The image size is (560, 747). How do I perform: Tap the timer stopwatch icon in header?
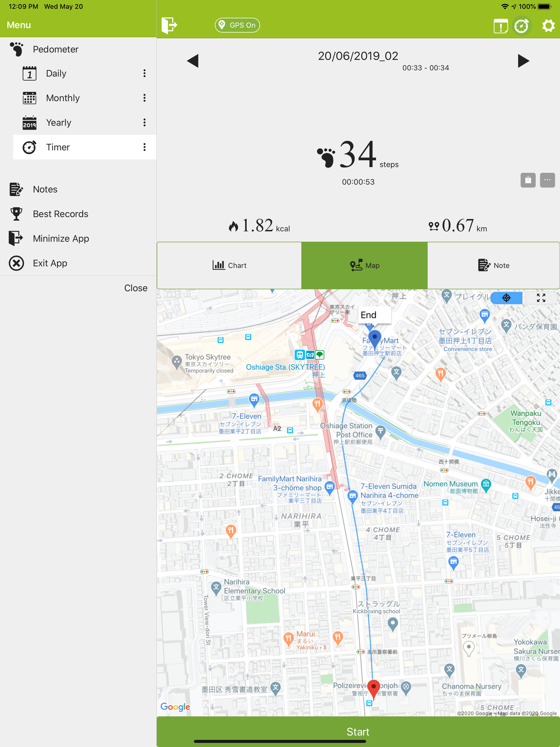point(521,26)
